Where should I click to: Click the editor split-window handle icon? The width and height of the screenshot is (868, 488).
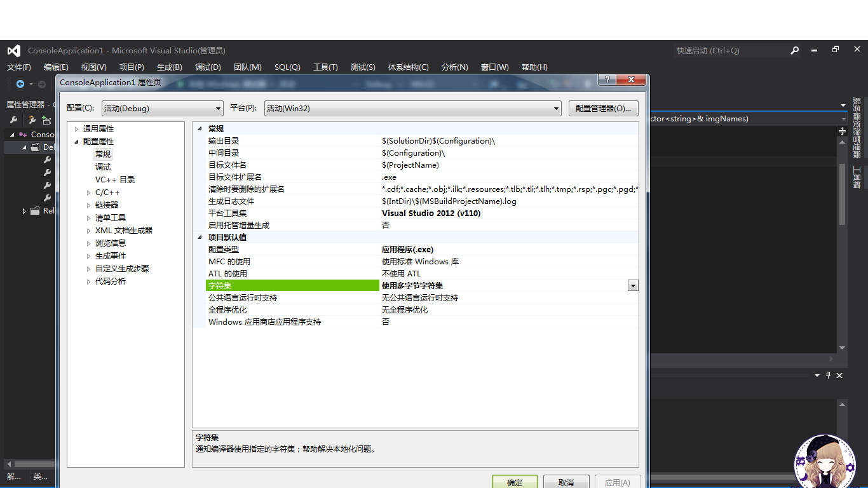point(842,132)
